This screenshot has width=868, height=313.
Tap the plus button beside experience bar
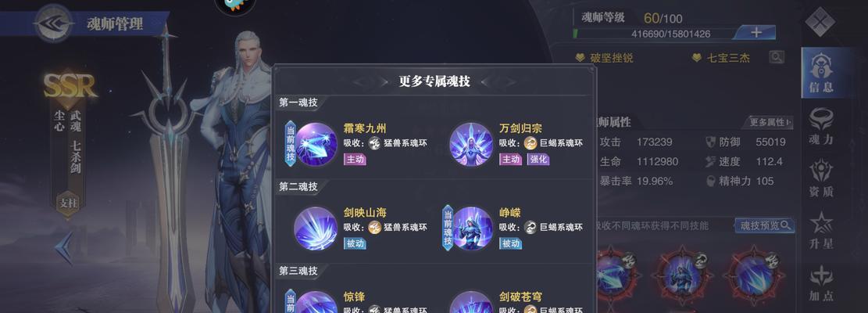pos(755,33)
